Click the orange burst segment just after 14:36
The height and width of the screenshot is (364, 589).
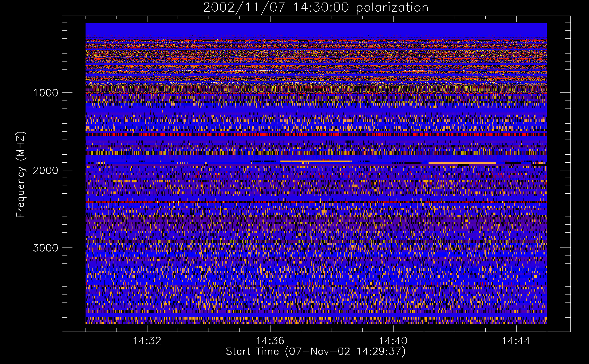point(316,161)
